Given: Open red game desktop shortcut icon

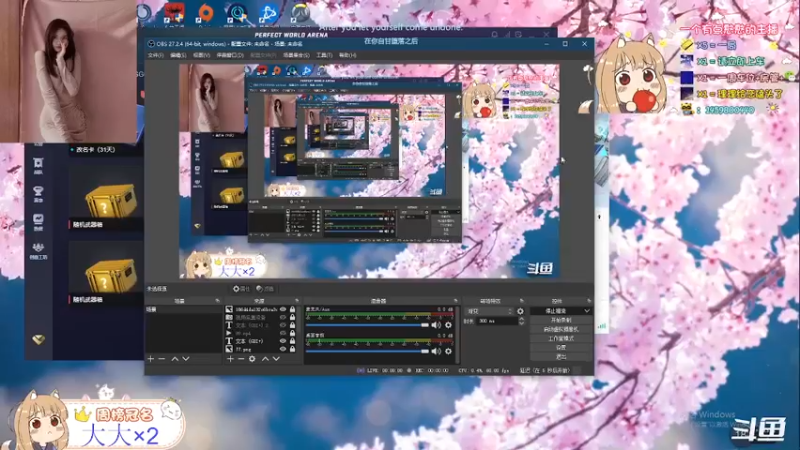Looking at the screenshot, I should point(174,13).
